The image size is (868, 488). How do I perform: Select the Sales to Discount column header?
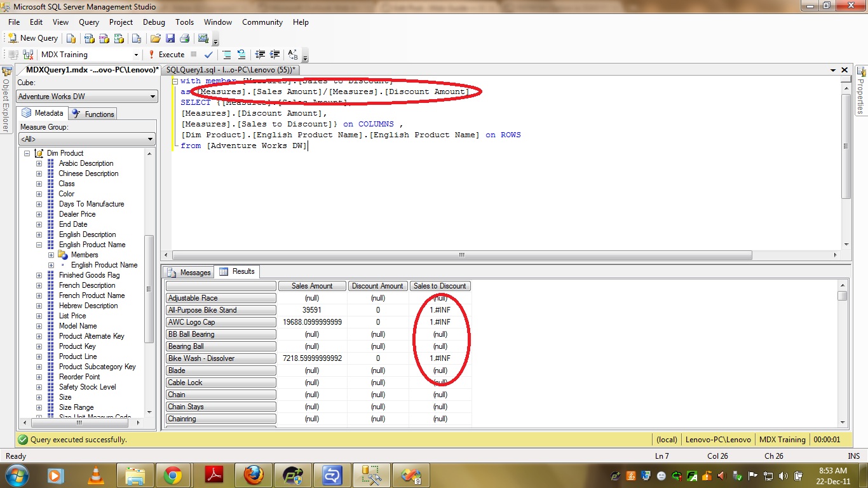coord(440,286)
